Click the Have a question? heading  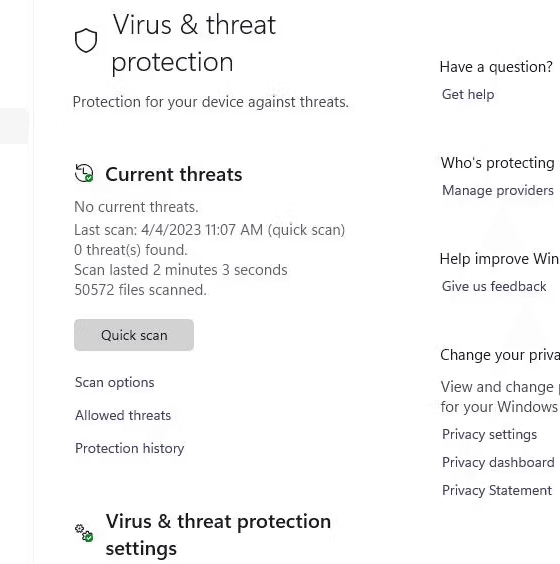496,67
